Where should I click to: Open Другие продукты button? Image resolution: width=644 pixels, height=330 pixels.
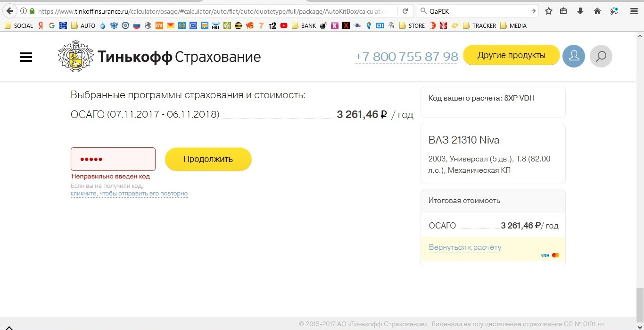pos(512,55)
